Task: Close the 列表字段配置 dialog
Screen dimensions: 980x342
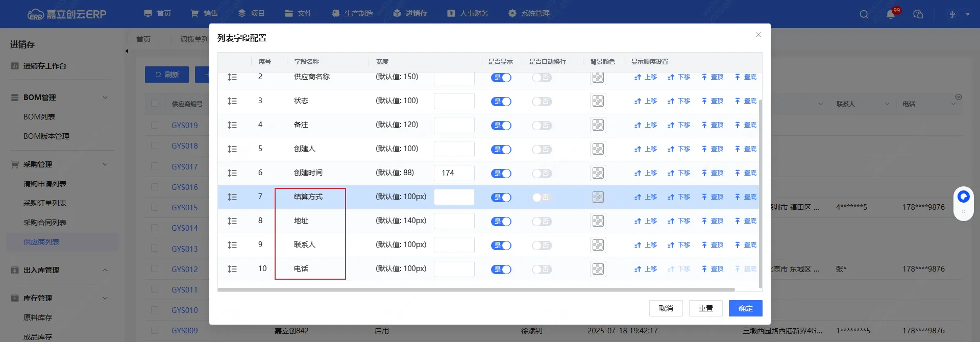Action: tap(758, 35)
